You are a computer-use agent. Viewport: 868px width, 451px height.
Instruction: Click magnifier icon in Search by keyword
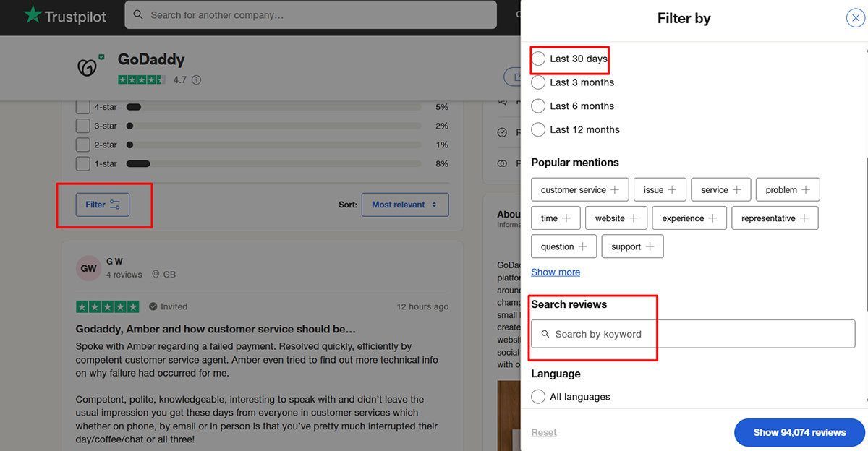point(545,334)
